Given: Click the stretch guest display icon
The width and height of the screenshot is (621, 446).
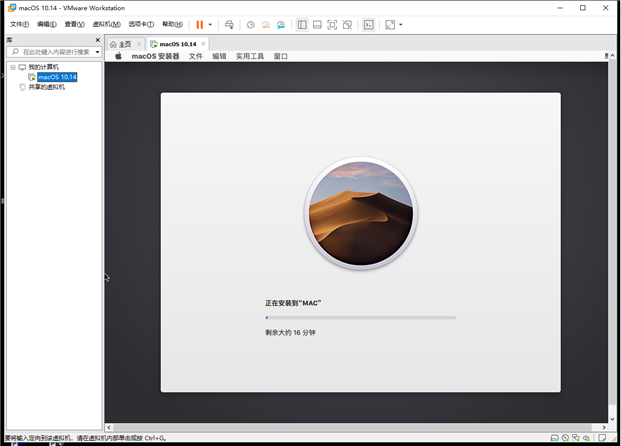Looking at the screenshot, I should click(x=390, y=25).
